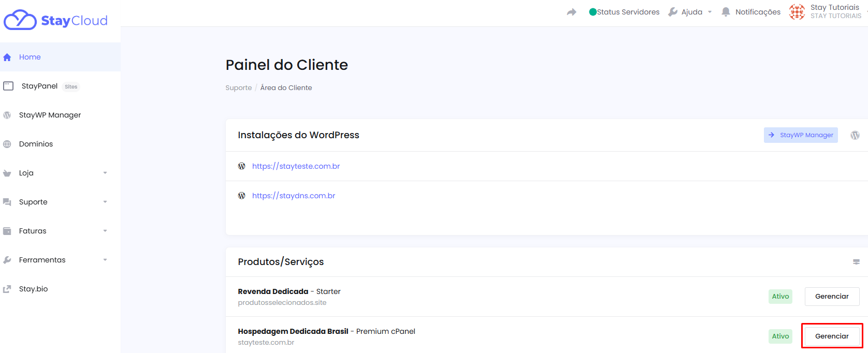The image size is (868, 353).
Task: Click the Produtos/Serviços heading
Action: point(281,262)
